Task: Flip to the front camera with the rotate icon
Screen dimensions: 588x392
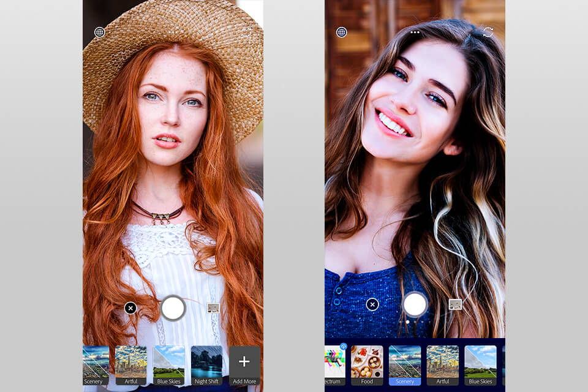Action: (x=488, y=32)
